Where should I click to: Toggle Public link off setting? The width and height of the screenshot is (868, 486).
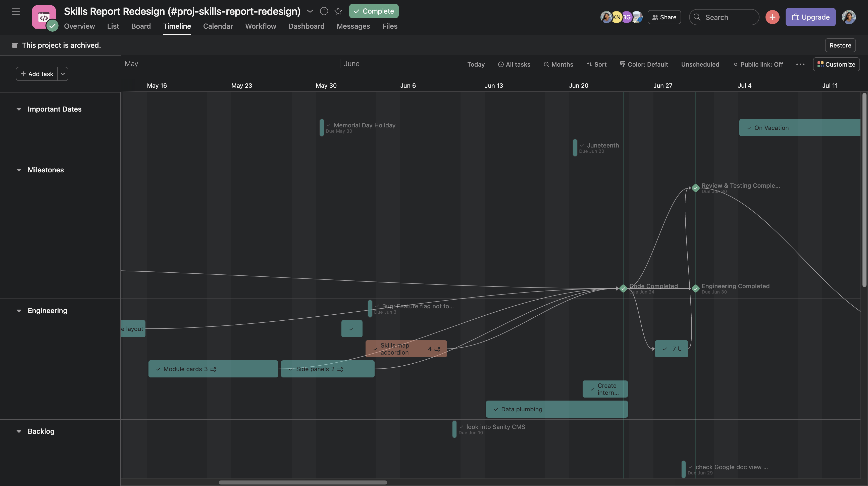[758, 64]
